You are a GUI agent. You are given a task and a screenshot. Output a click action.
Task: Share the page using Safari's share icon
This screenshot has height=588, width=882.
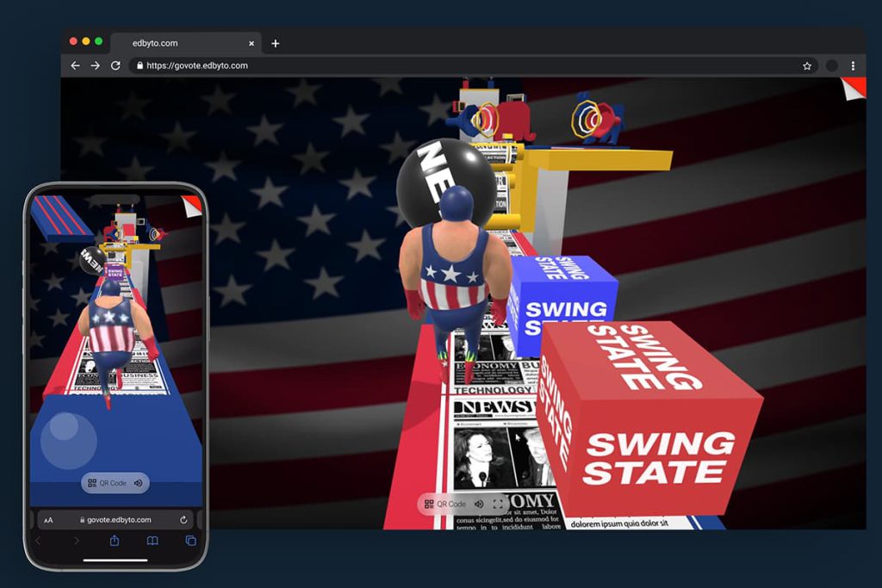115,542
